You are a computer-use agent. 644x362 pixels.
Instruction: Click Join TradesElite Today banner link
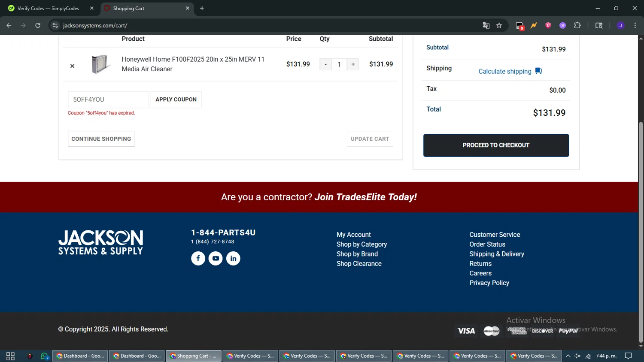pos(366,197)
